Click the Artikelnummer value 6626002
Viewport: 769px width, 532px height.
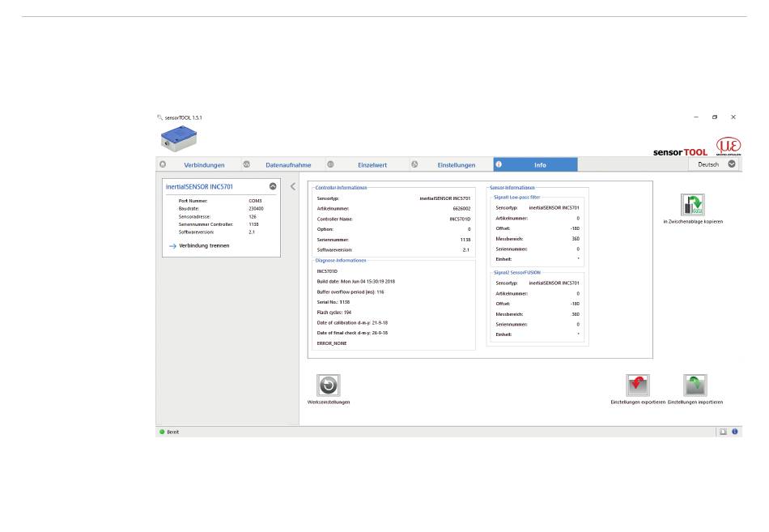[x=461, y=209]
